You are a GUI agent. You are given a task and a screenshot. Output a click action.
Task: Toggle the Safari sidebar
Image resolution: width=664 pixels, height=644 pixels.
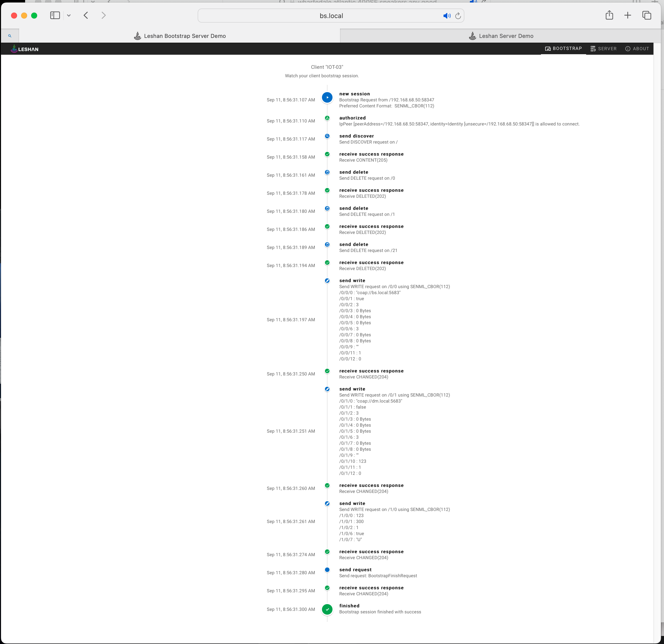(55, 15)
